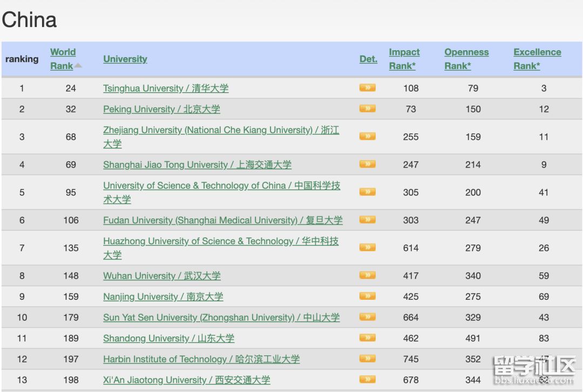Image resolution: width=583 pixels, height=392 pixels.
Task: Select world rank 198 cell
Action: point(71,380)
